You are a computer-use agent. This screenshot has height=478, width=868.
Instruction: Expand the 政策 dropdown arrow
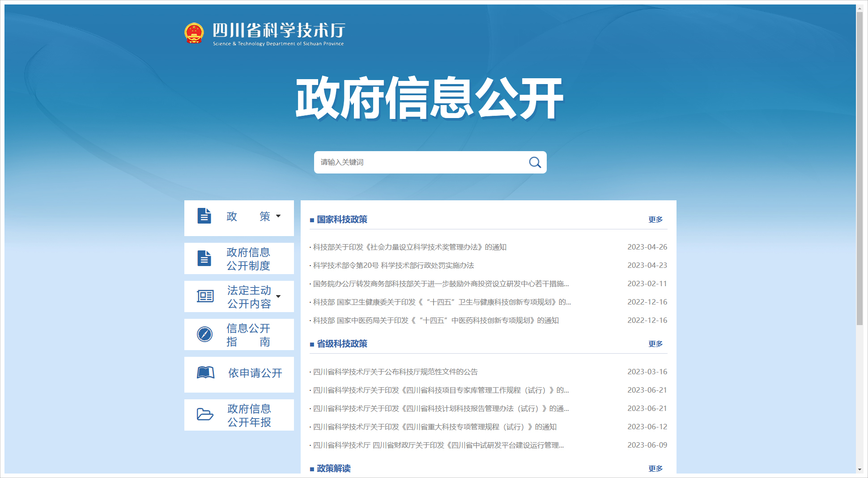click(278, 216)
